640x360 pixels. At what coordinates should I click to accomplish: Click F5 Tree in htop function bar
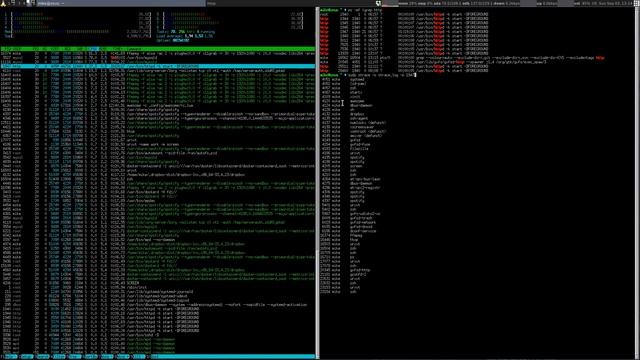click(73, 357)
